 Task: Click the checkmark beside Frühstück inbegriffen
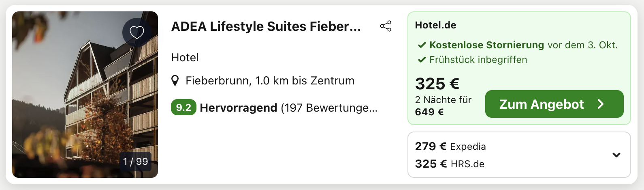click(422, 60)
